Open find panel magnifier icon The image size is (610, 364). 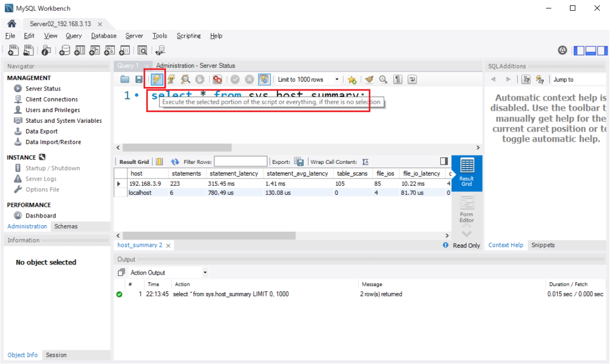pyautogui.click(x=383, y=79)
